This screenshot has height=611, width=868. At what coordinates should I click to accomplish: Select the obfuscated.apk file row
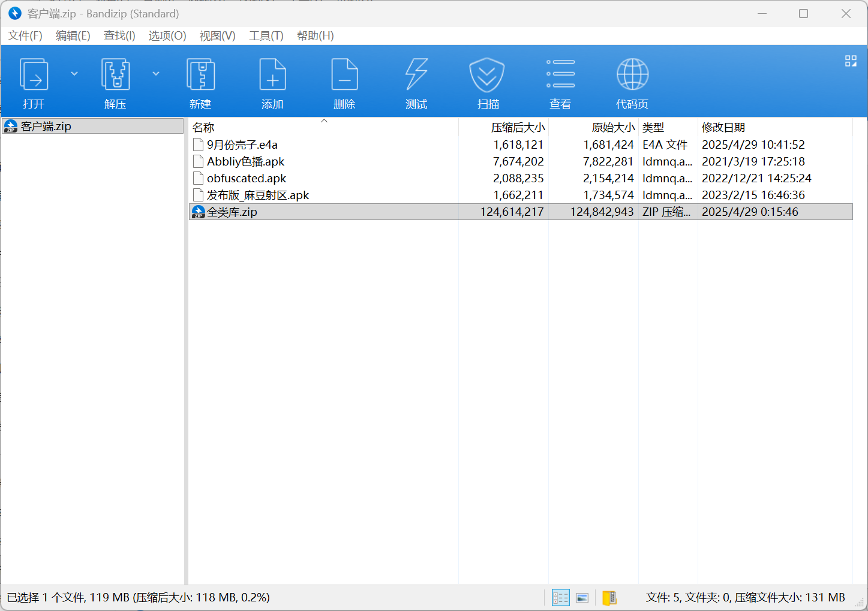tap(247, 178)
